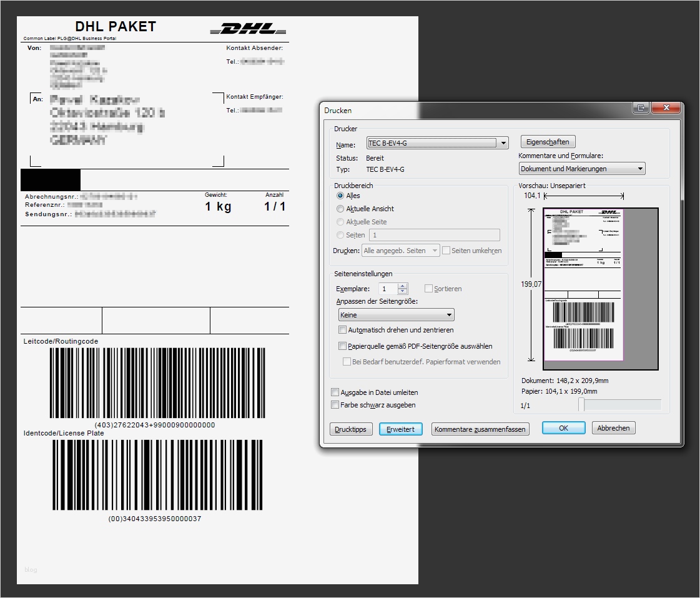Select the Aktuelle Seite radio button

click(340, 222)
